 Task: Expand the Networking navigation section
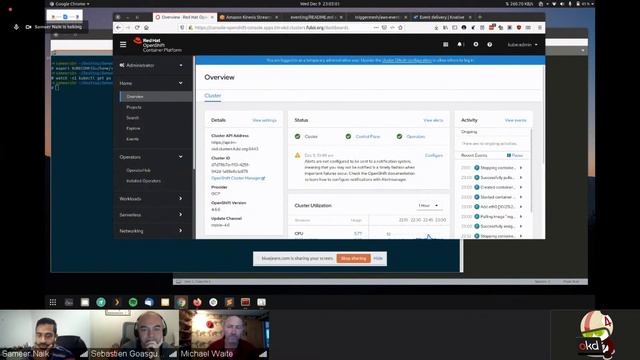tap(152, 231)
